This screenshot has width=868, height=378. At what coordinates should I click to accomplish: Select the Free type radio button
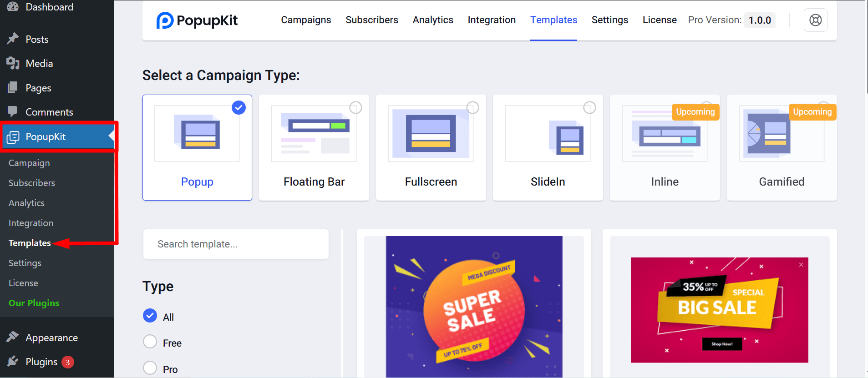(150, 342)
